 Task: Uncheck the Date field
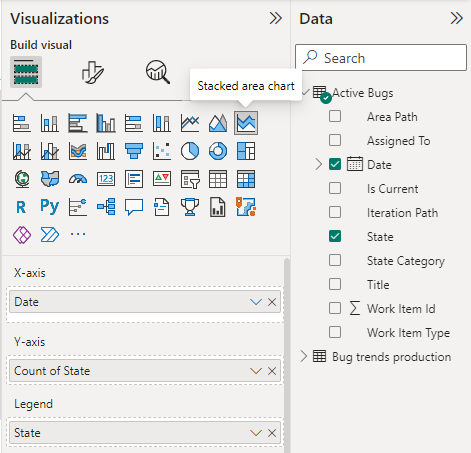(335, 164)
